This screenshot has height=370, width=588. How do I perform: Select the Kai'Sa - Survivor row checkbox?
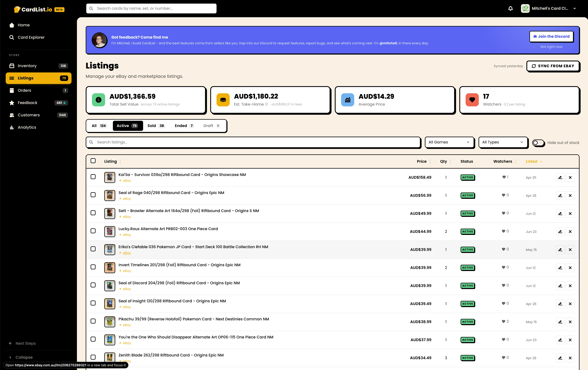click(93, 177)
